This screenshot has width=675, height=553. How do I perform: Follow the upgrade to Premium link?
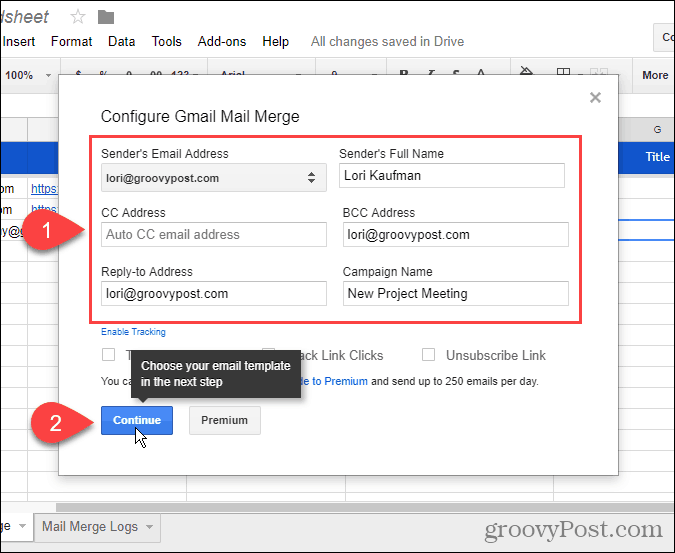[335, 381]
